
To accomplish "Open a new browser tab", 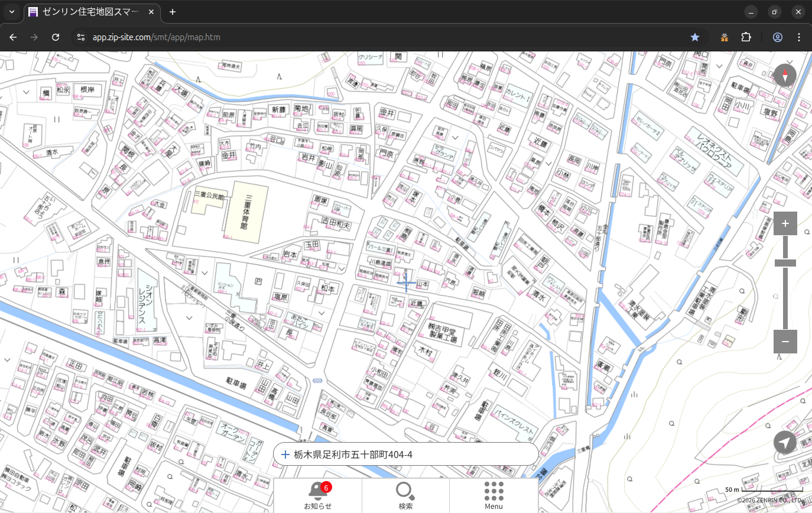I will click(173, 12).
